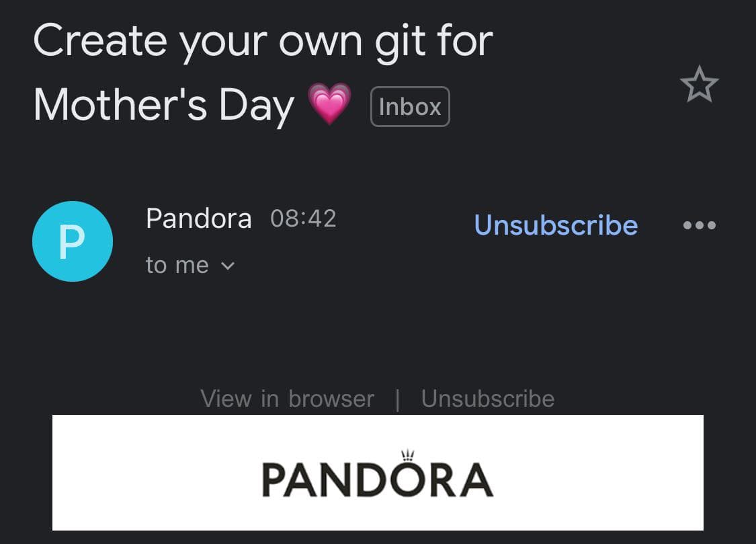
Task: Click the Pandora sender avatar
Action: pyautogui.click(x=73, y=241)
